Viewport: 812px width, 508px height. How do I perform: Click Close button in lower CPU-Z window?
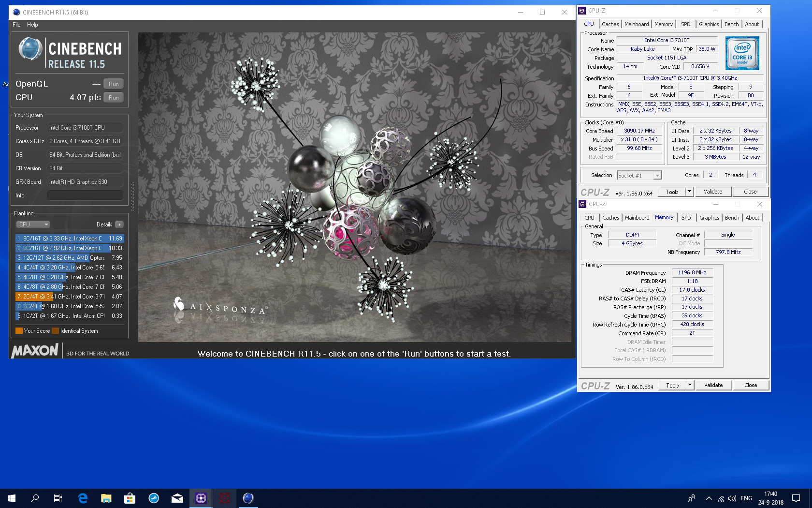(x=751, y=386)
